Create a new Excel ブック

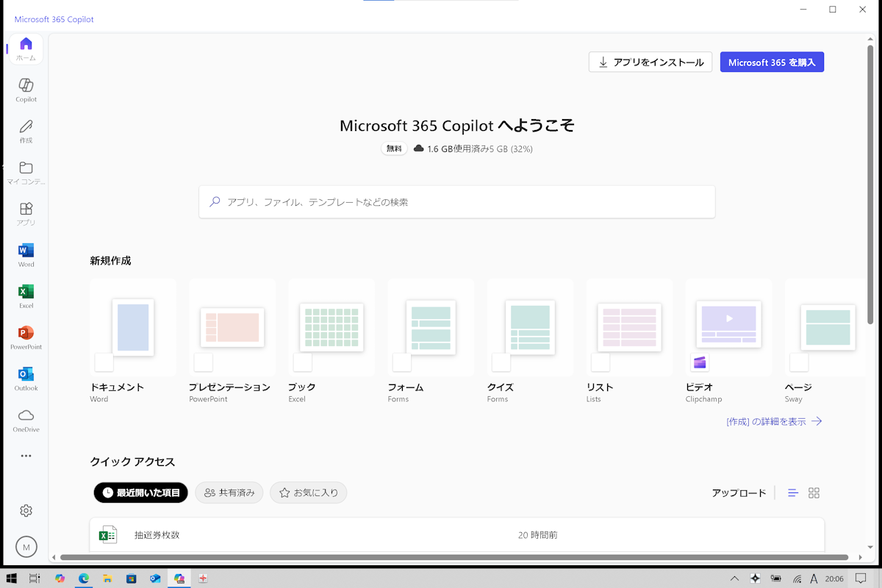point(331,341)
